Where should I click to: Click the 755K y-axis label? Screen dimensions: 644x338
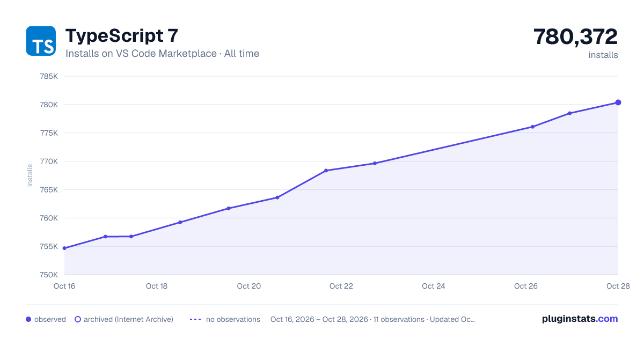click(x=49, y=247)
